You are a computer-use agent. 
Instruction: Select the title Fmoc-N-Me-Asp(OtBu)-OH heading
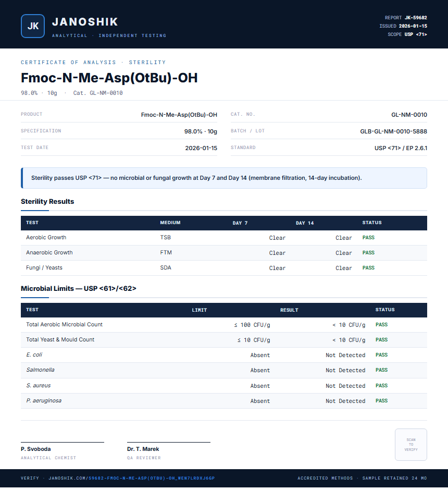click(x=109, y=78)
